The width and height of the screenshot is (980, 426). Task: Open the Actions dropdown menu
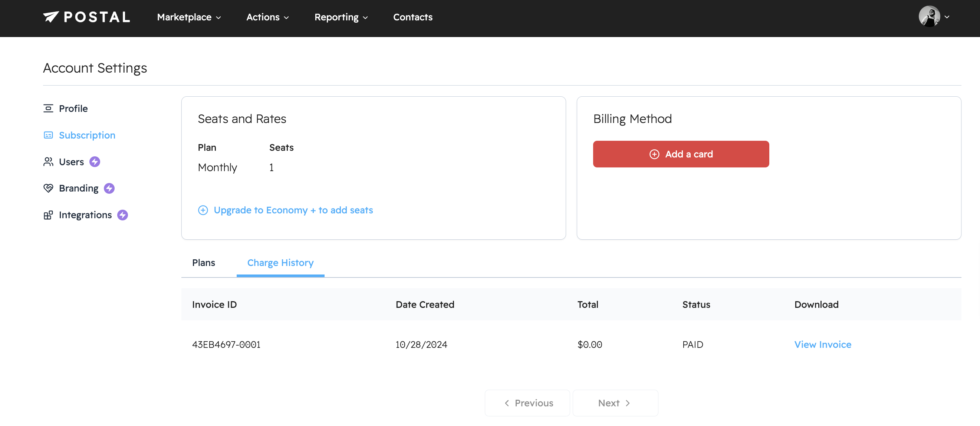pyautogui.click(x=267, y=17)
